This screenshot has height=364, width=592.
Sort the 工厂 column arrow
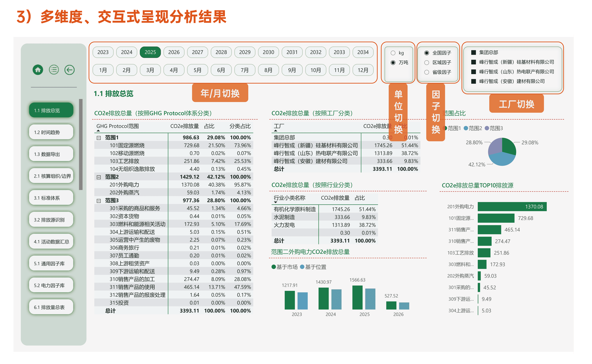(276, 131)
